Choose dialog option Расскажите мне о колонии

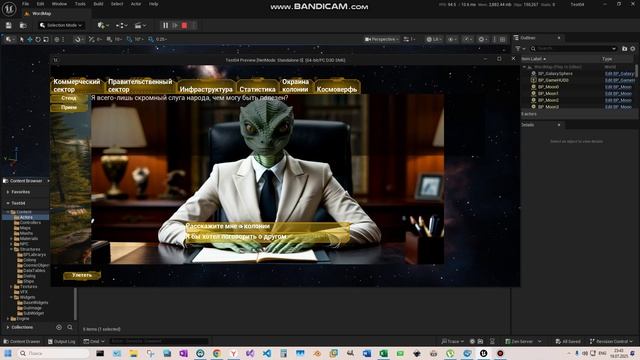point(267,227)
